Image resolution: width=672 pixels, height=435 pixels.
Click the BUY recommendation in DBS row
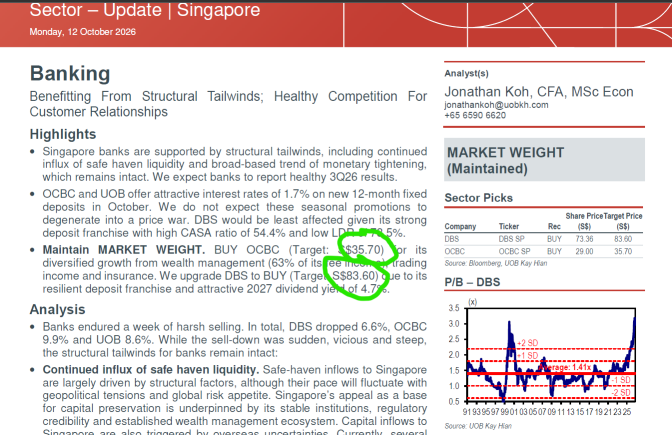[x=554, y=239]
